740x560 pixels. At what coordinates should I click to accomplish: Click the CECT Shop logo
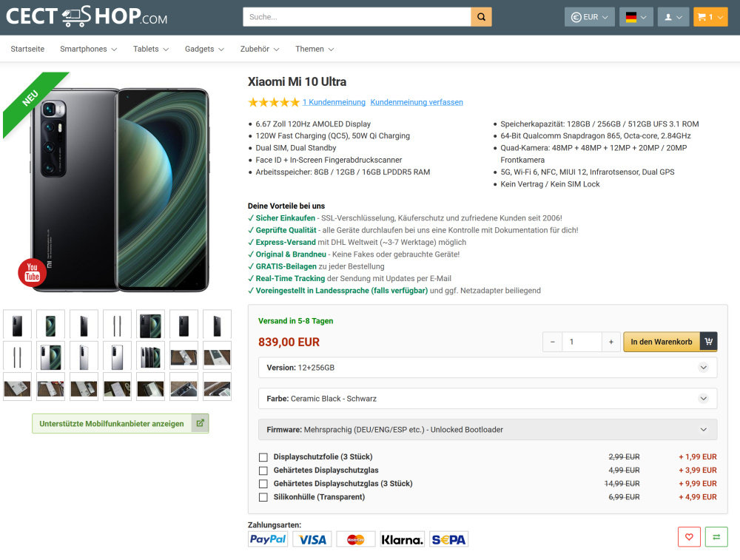(87, 16)
